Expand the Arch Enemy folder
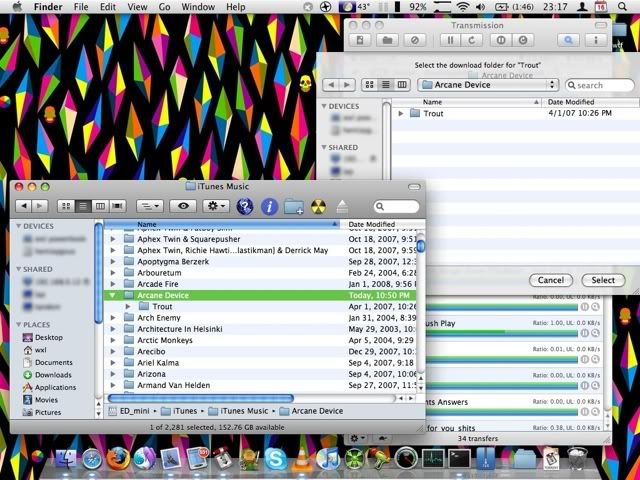The width and height of the screenshot is (640, 480). (x=113, y=318)
